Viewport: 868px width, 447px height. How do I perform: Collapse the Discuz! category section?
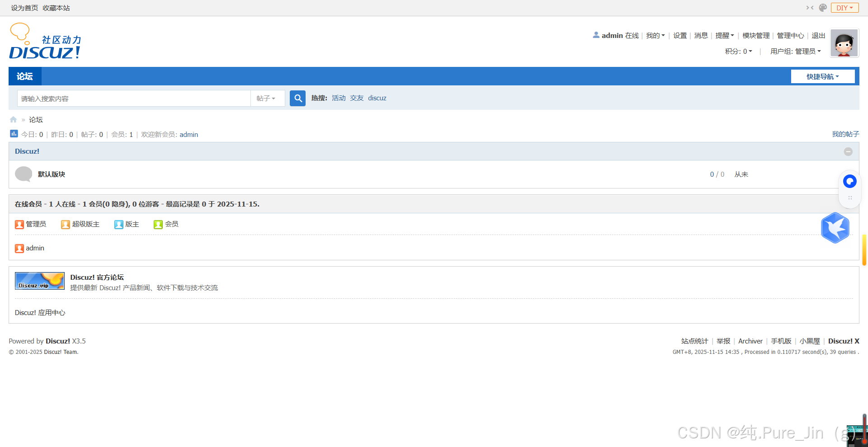coord(848,151)
